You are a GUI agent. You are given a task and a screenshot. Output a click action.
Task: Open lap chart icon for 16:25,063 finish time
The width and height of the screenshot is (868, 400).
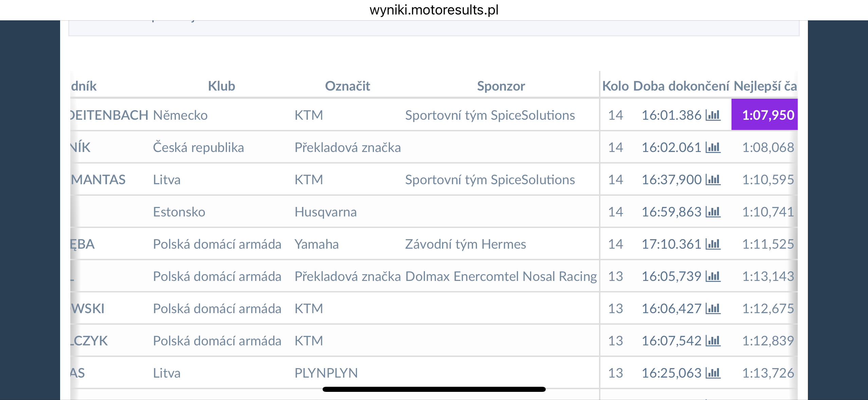pyautogui.click(x=713, y=373)
